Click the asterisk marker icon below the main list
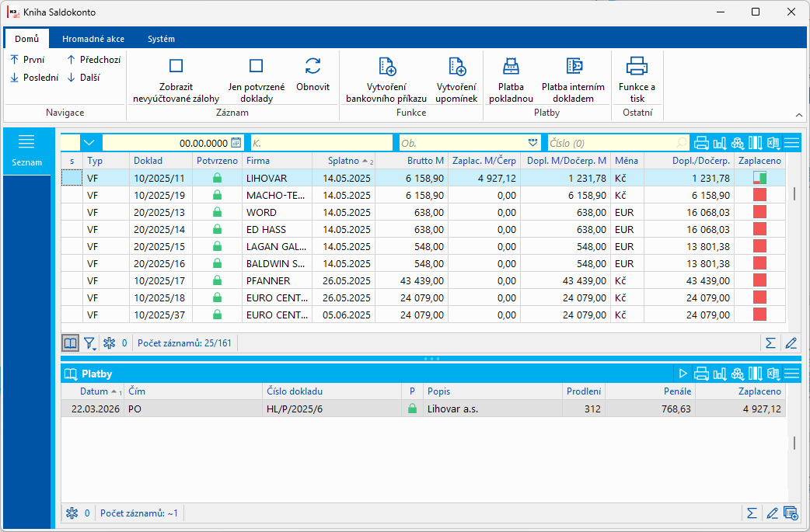 pyautogui.click(x=109, y=343)
